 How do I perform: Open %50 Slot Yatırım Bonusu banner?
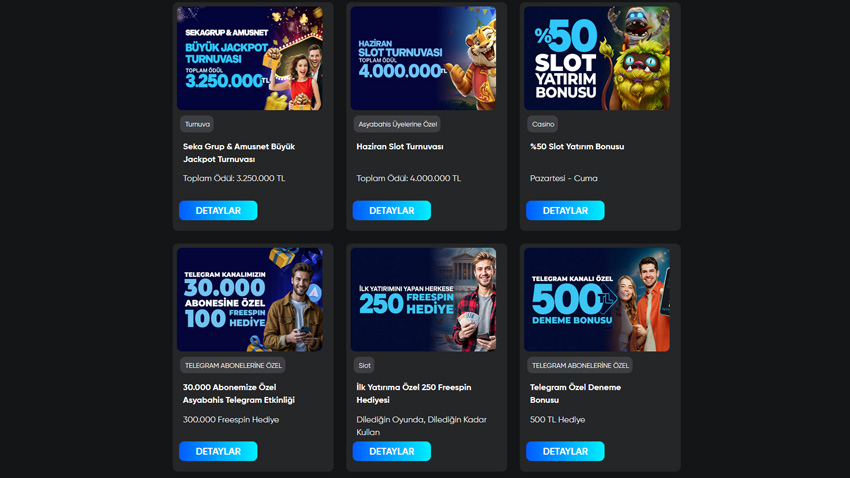click(597, 59)
